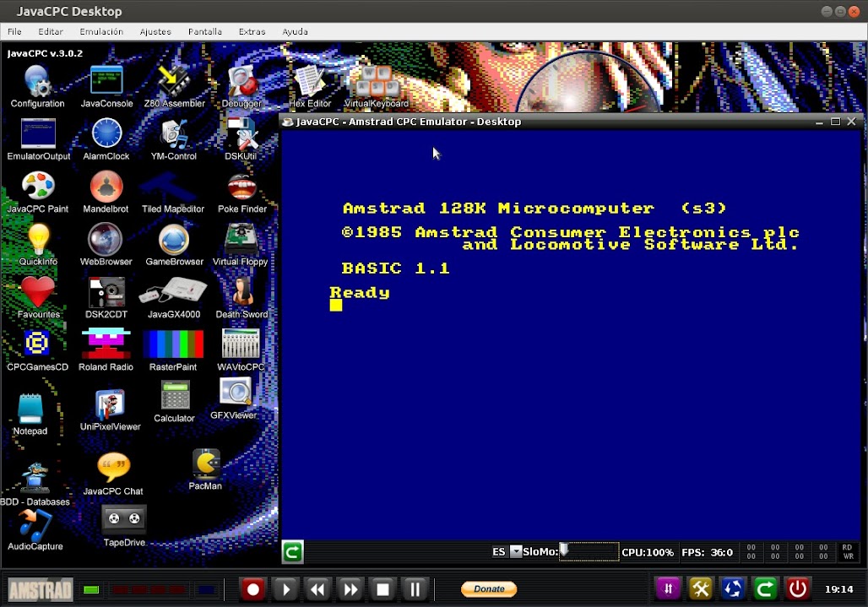This screenshot has height=607, width=868.
Task: Click the green reset icon below emulator screen
Action: (x=292, y=551)
